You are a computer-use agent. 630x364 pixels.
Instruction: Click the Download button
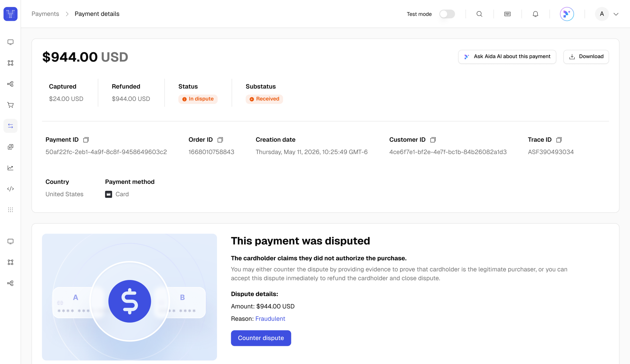pyautogui.click(x=586, y=57)
